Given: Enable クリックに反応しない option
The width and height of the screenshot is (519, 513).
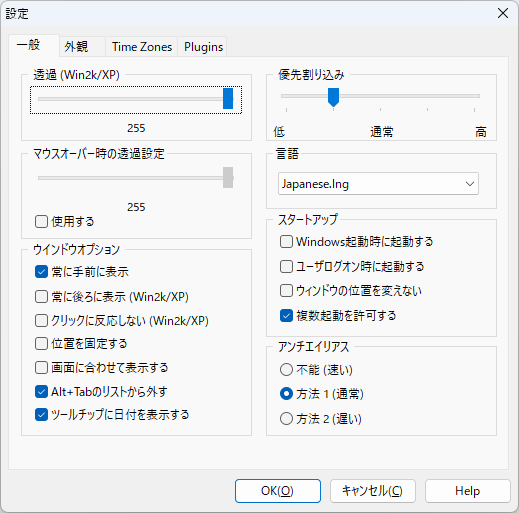Looking at the screenshot, I should click(41, 321).
